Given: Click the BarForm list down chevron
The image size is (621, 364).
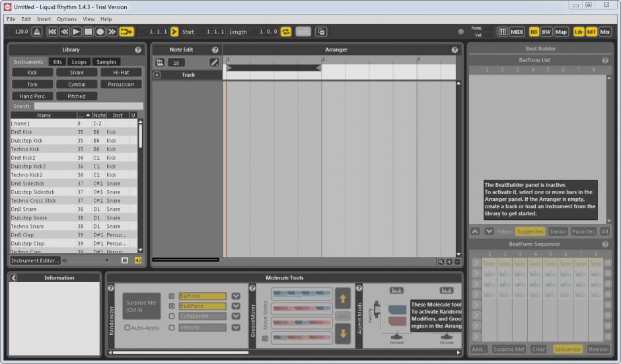Looking at the screenshot, I should pyautogui.click(x=489, y=231).
